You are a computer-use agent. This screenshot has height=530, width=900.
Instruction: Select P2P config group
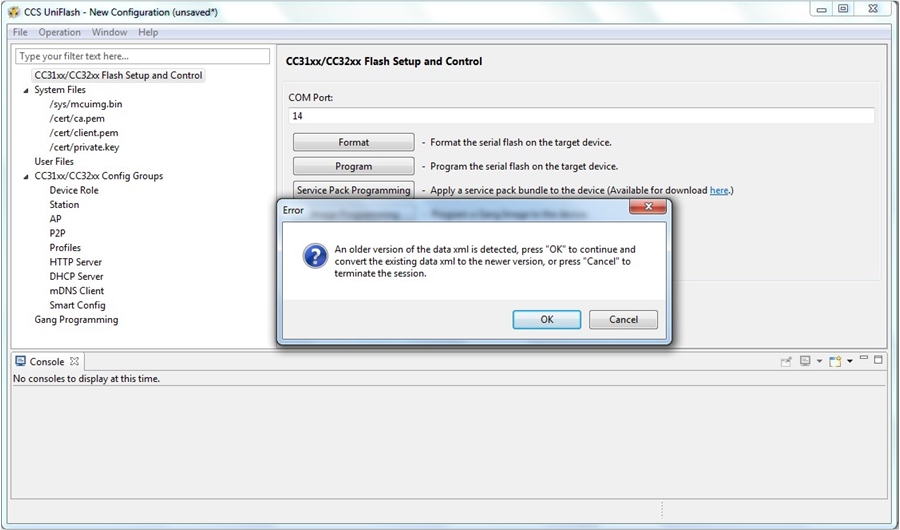click(57, 233)
